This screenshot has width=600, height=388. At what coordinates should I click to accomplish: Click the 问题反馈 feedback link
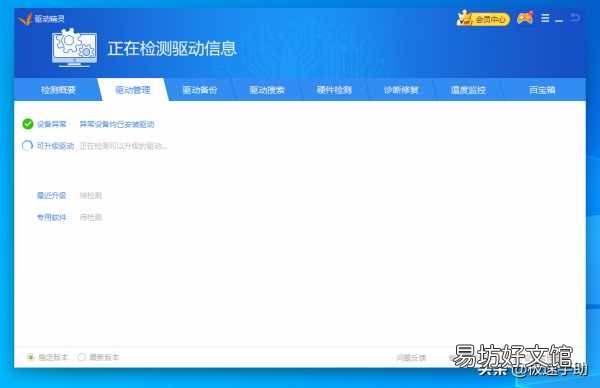click(x=411, y=357)
